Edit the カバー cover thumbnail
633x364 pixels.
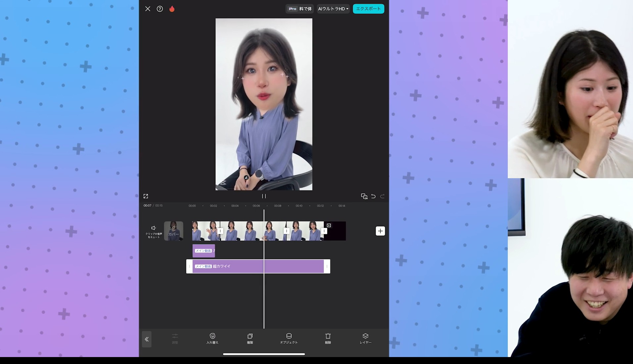[174, 231]
